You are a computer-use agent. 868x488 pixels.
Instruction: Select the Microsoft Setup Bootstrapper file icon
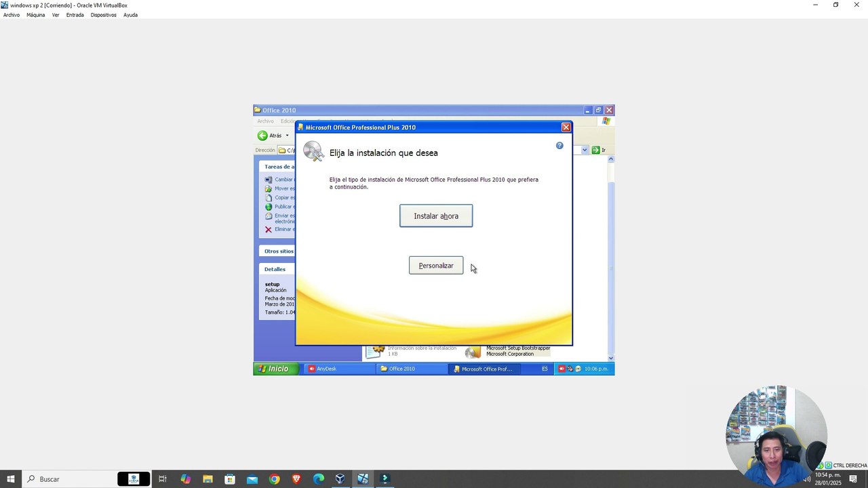point(473,351)
